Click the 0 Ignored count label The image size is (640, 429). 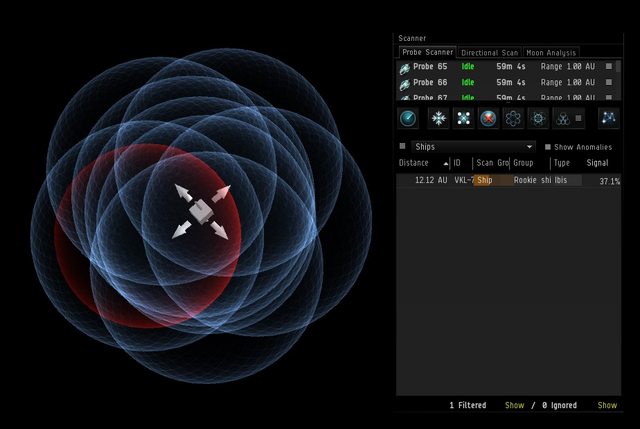(x=559, y=405)
